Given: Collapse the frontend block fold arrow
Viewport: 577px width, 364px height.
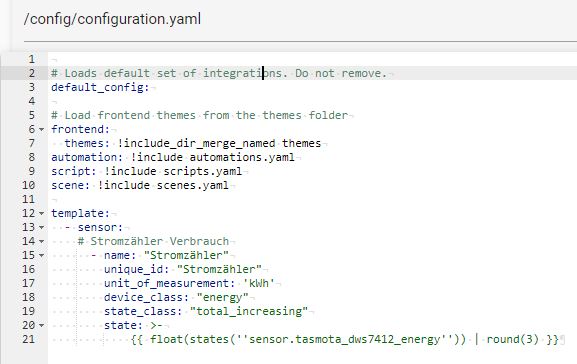Looking at the screenshot, I should 41,130.
